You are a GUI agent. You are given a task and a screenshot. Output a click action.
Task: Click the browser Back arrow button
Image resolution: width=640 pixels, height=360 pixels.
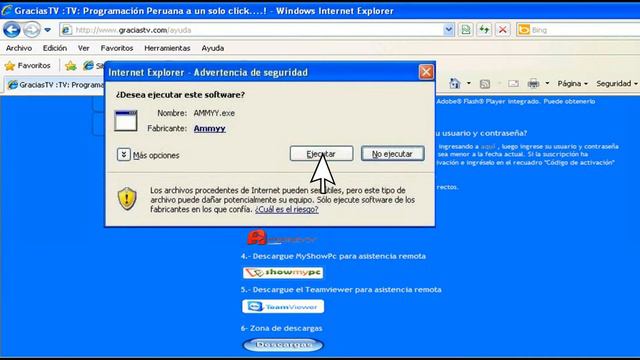(x=11, y=30)
